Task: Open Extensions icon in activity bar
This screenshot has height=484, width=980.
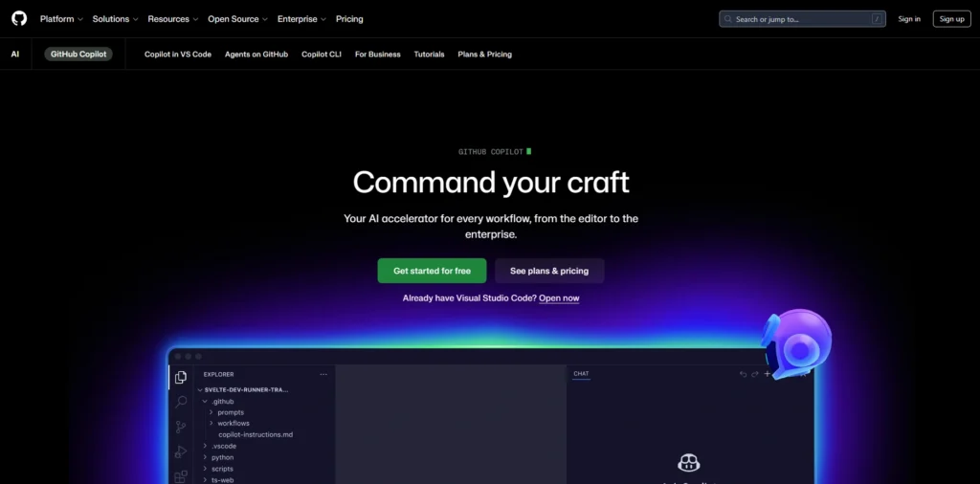Action: point(181,477)
